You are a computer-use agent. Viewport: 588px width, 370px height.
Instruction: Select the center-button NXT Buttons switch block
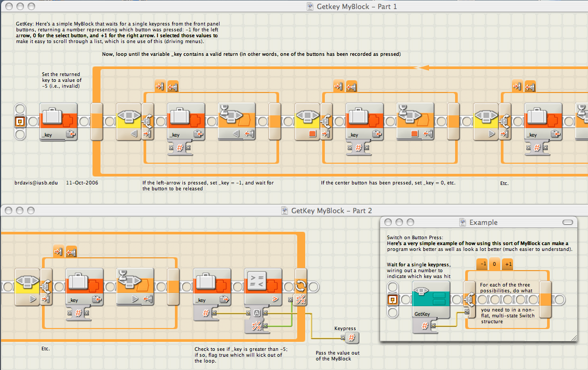click(307, 122)
